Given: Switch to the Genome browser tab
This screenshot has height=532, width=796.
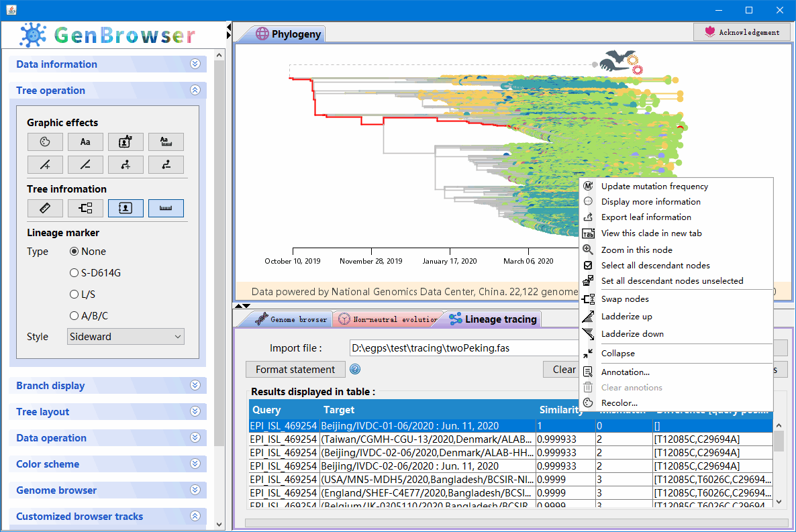Looking at the screenshot, I should point(291,319).
